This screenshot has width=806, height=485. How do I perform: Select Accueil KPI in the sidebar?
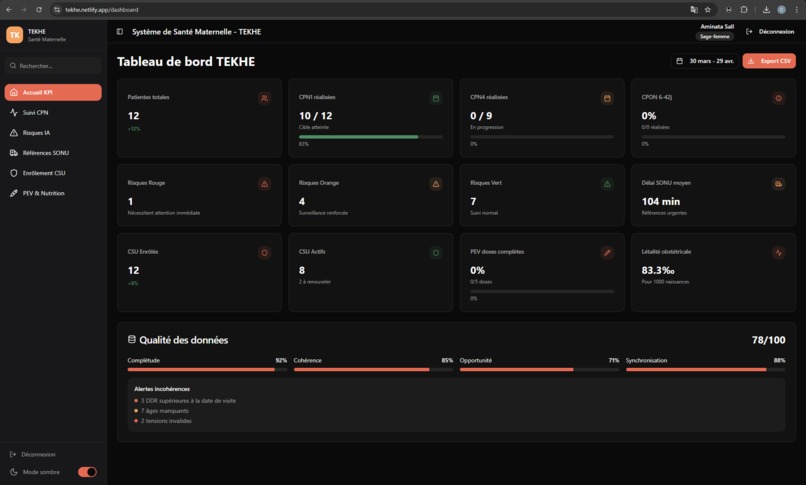click(x=53, y=92)
